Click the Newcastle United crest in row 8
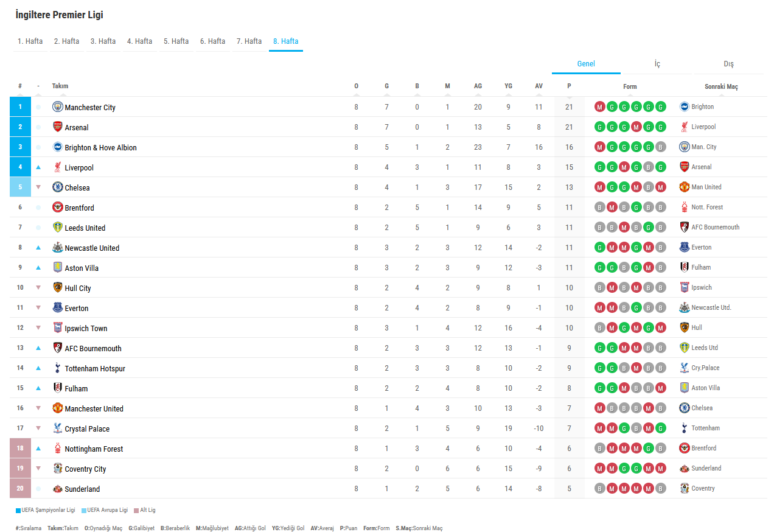774x532 pixels. 58,247
